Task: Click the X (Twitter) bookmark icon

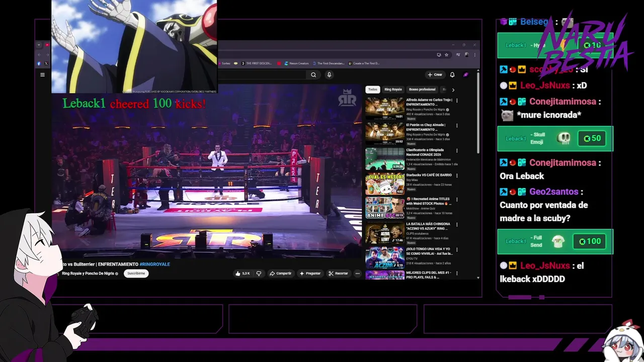Action: [46, 64]
